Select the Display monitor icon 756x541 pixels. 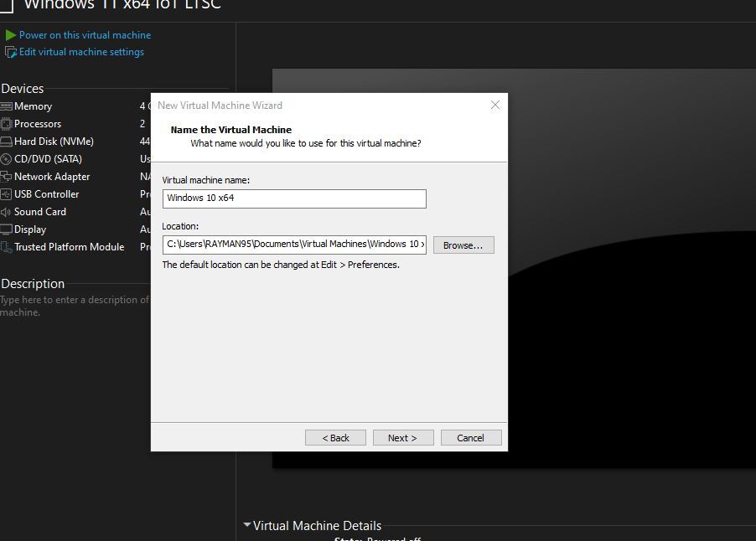(x=6, y=229)
